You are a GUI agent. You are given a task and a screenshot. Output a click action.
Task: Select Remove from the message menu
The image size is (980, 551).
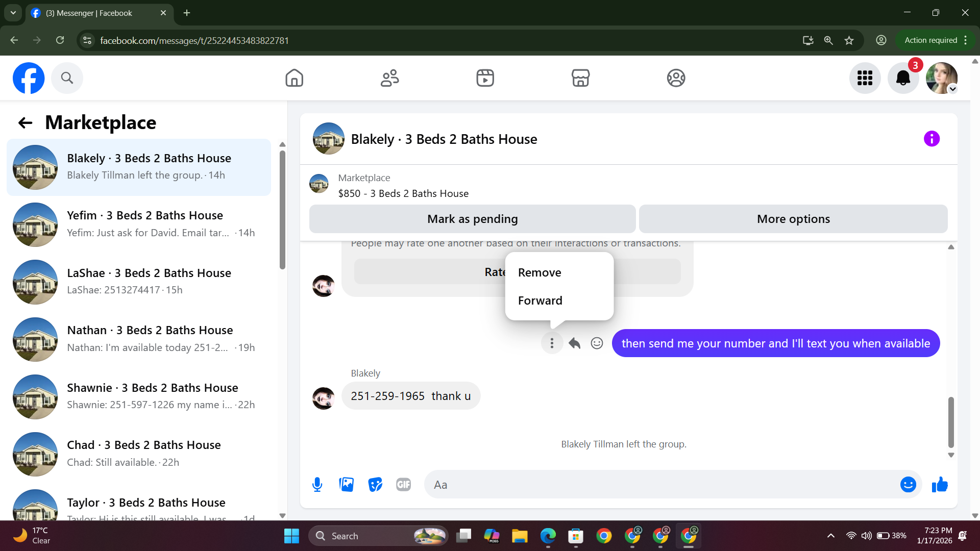[x=540, y=272]
